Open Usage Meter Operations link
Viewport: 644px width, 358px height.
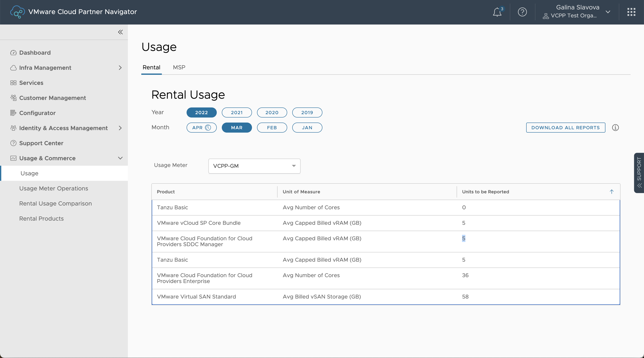53,188
